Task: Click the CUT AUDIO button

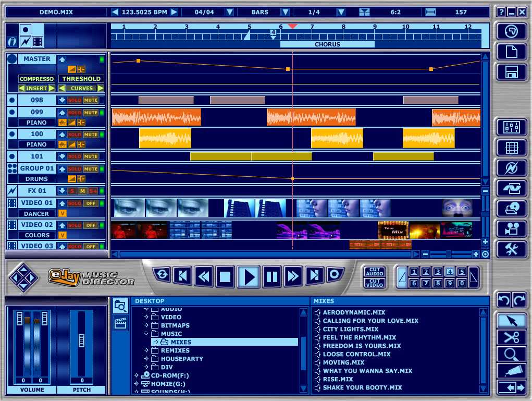Action: pos(375,272)
